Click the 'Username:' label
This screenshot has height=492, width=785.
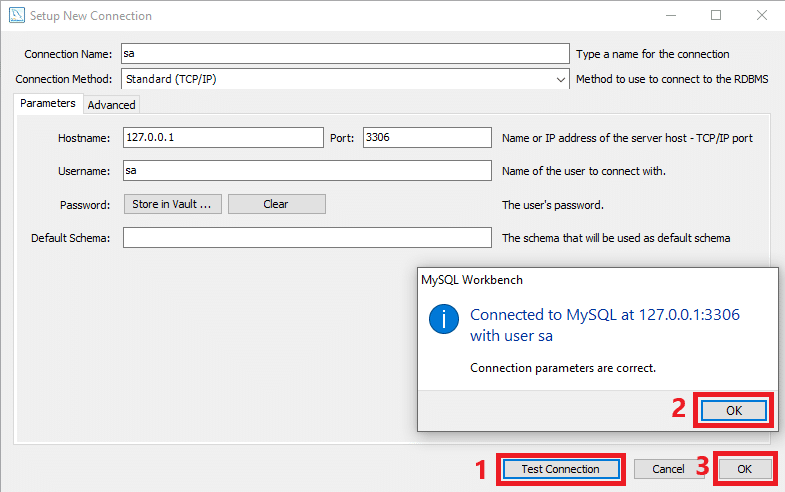coord(84,171)
